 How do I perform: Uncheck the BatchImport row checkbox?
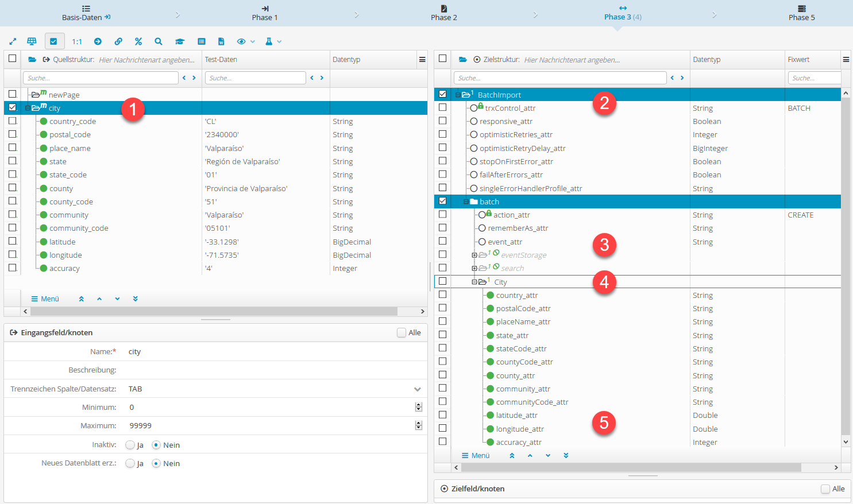click(x=442, y=94)
